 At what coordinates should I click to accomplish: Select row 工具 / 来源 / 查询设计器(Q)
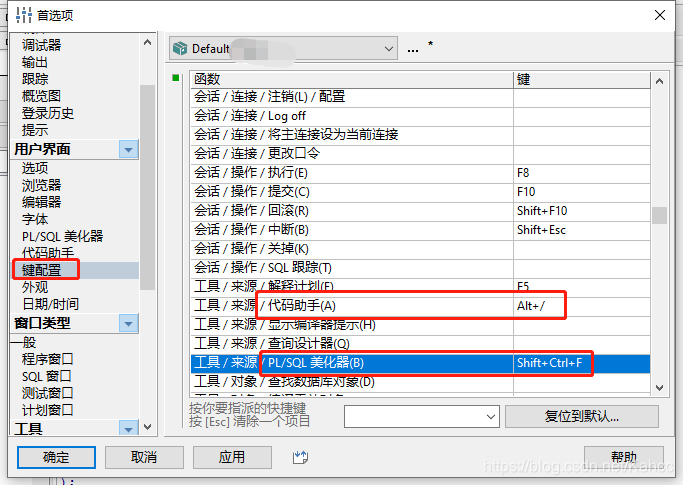click(x=420, y=344)
